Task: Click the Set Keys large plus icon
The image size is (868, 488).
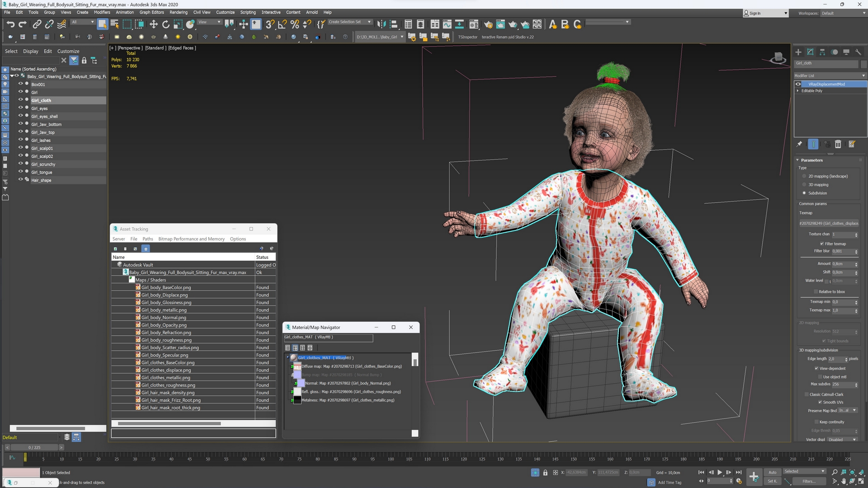Action: [754, 477]
